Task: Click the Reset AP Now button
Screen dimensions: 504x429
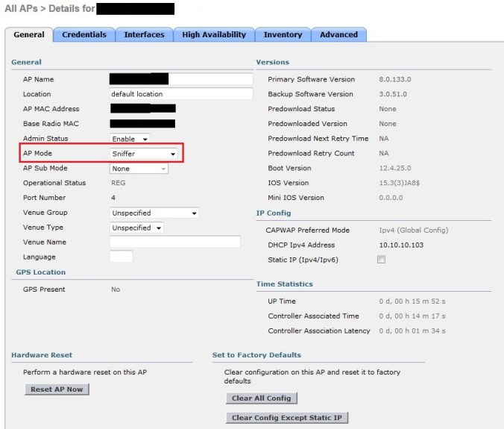Action: pyautogui.click(x=57, y=389)
